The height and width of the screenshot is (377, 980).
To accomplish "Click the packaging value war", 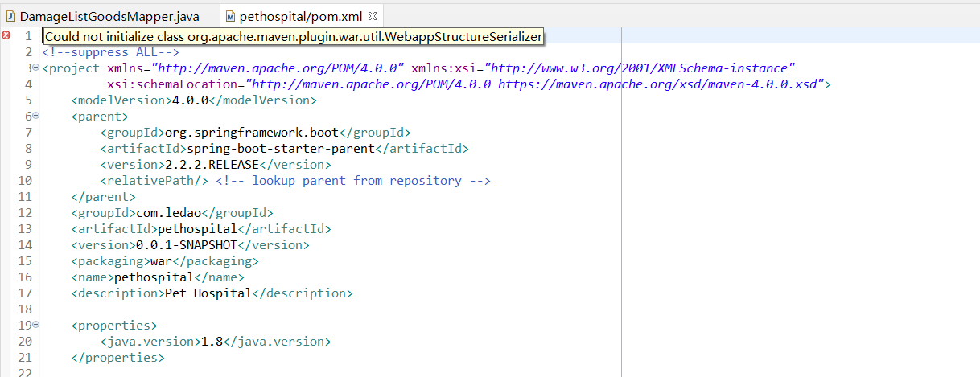I will pos(162,261).
